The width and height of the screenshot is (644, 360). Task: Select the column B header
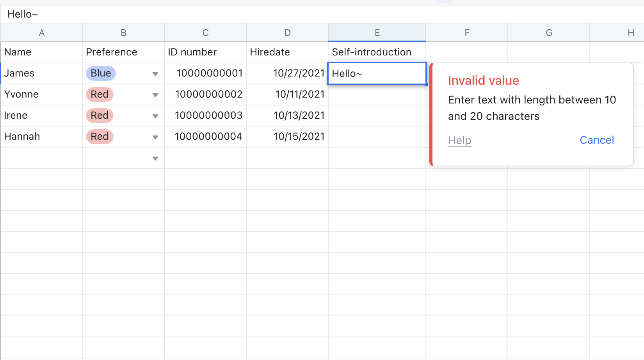pos(123,33)
